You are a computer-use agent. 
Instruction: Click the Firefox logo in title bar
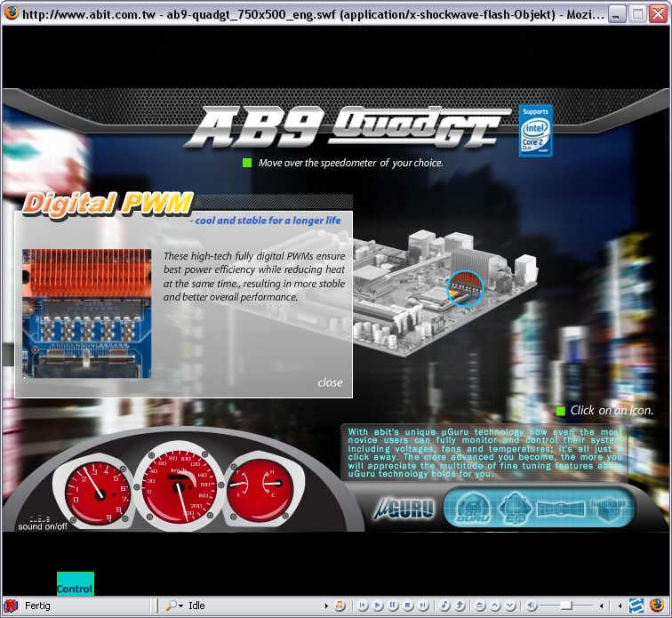tap(12, 12)
